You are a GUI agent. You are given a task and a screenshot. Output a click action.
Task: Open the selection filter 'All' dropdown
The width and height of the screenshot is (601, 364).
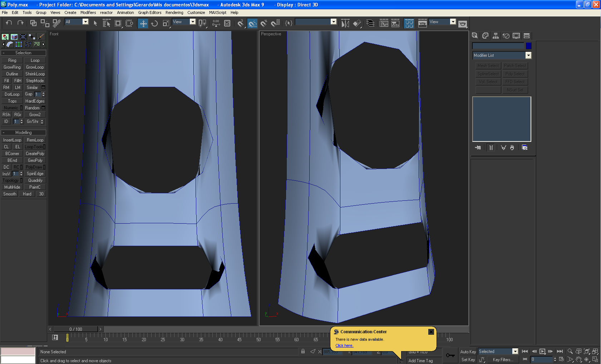coord(85,22)
